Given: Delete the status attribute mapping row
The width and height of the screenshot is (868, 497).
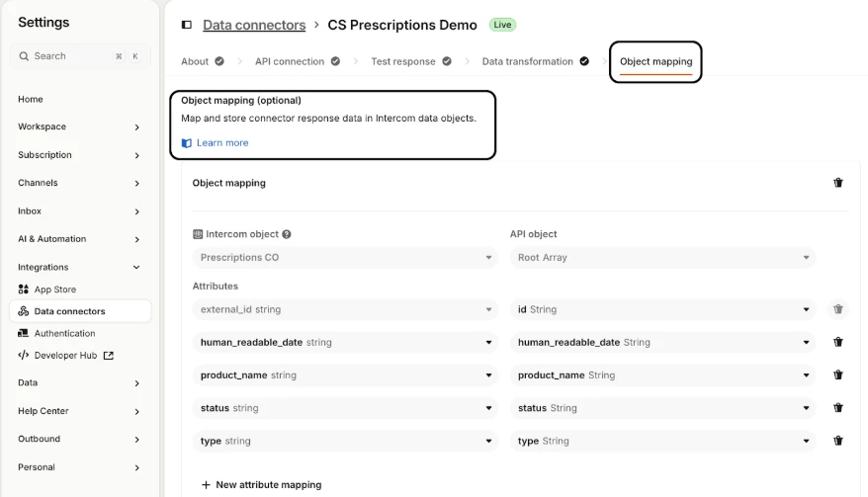Looking at the screenshot, I should click(838, 408).
